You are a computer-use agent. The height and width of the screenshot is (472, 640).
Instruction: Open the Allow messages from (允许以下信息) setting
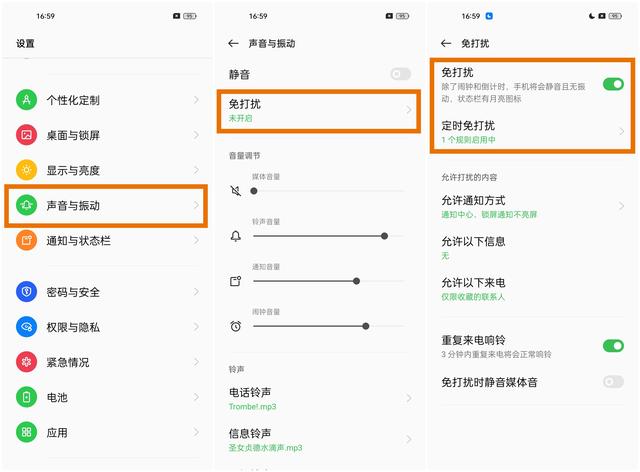(533, 247)
